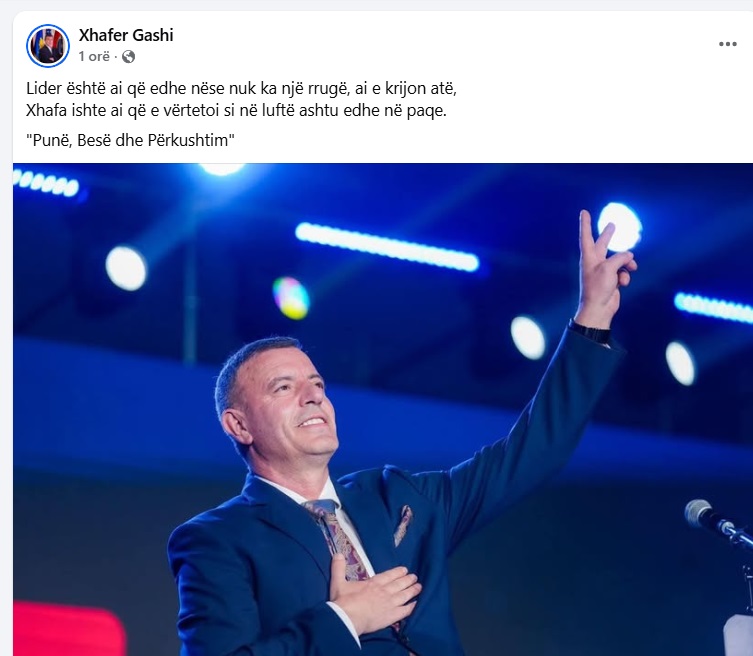Click the raised victory-sign hand in photo
753x656 pixels.
[x=604, y=269]
